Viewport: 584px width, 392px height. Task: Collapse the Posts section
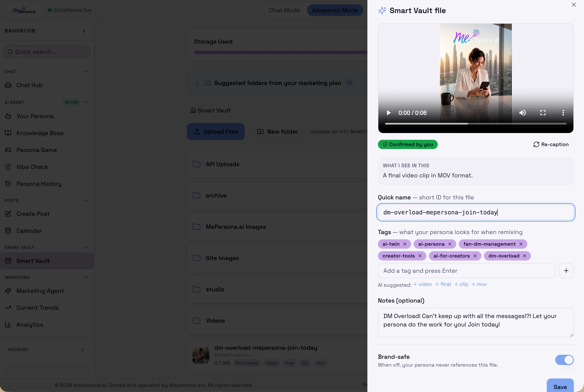pos(86,200)
